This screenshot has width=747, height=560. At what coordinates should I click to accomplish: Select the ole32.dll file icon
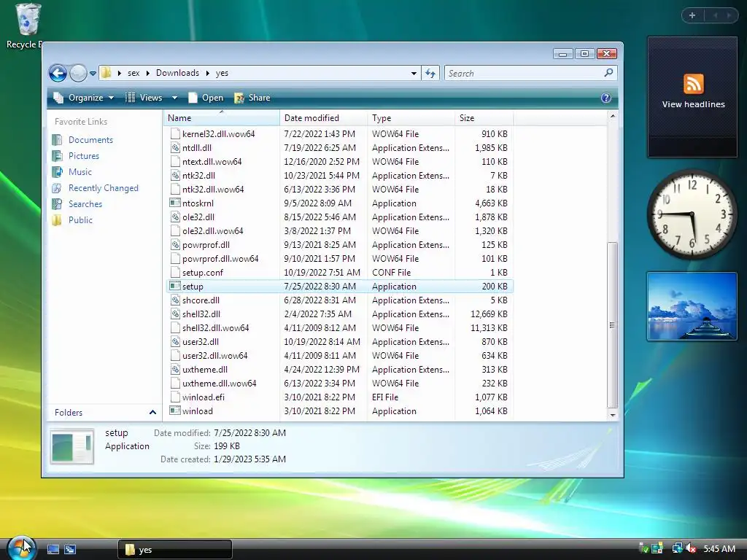pos(175,217)
